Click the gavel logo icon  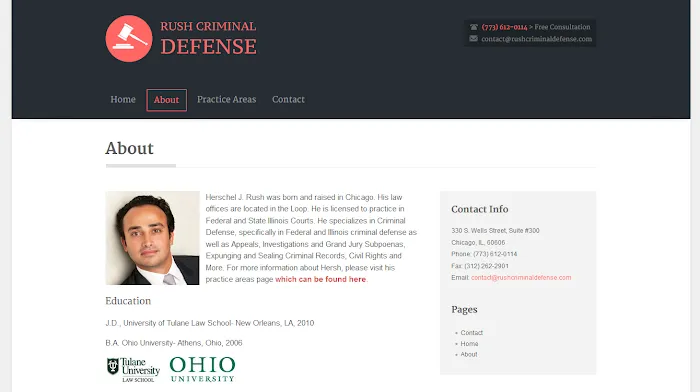pyautogui.click(x=129, y=38)
